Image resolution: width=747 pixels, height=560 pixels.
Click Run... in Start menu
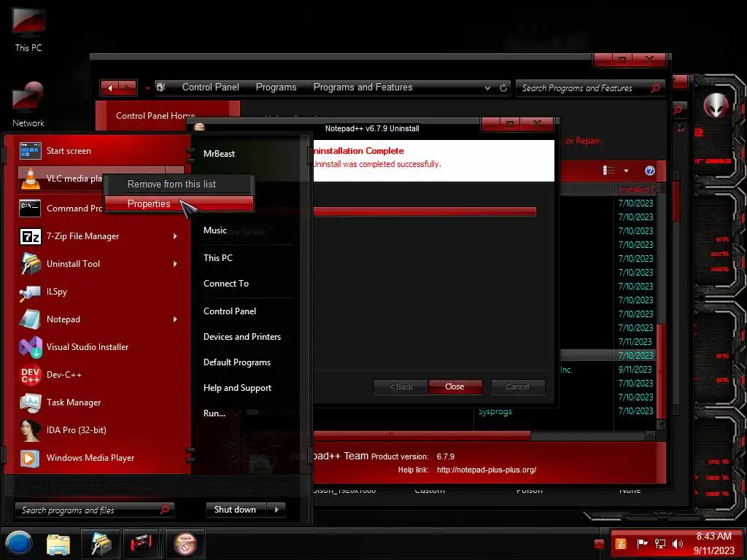[214, 413]
